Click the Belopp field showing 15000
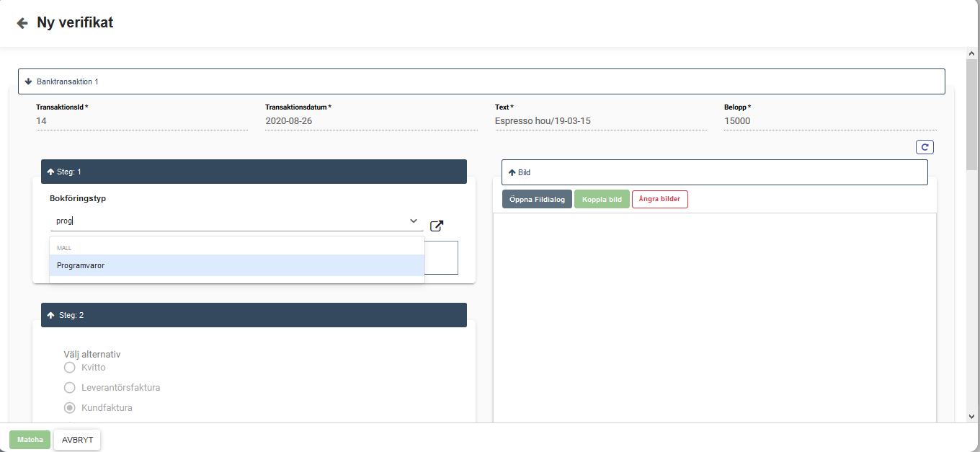The height and width of the screenshot is (452, 980). [x=829, y=121]
